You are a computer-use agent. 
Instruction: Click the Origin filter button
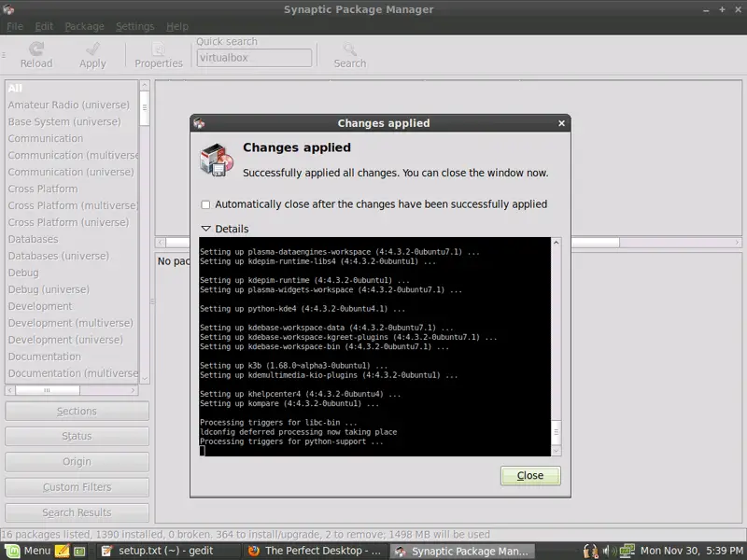coord(77,461)
